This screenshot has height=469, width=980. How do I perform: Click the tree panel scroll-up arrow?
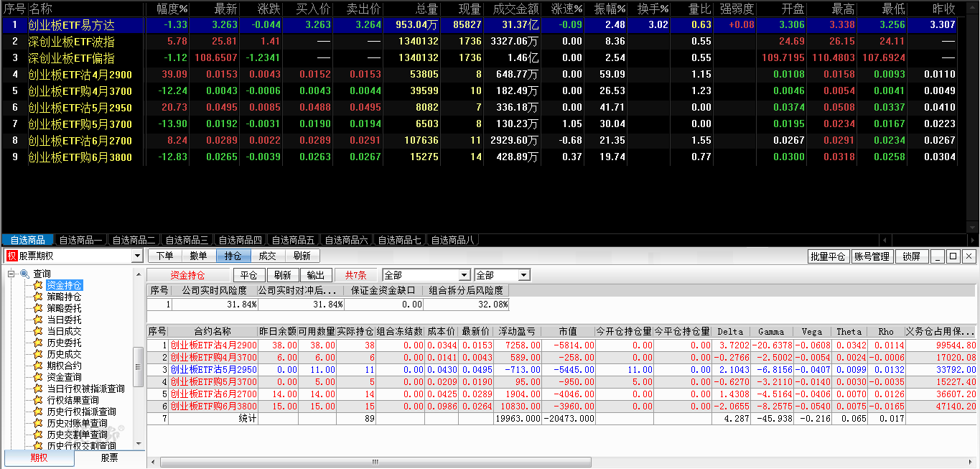(x=139, y=274)
